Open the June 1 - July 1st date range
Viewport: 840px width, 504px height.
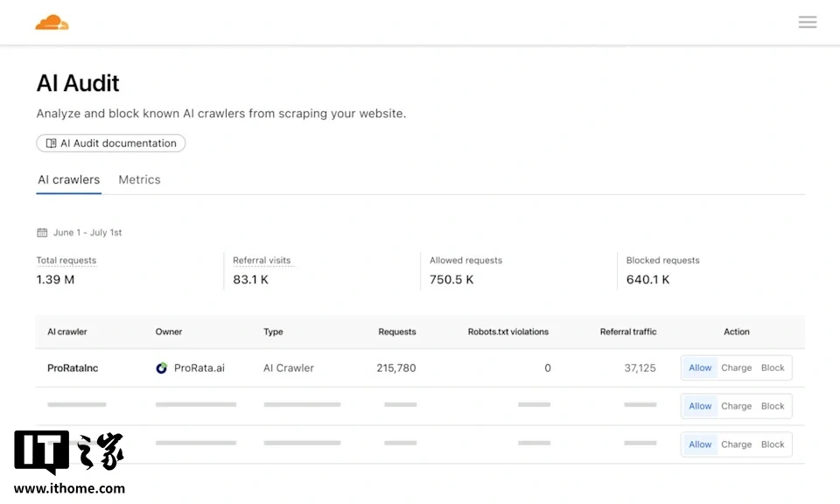[x=87, y=233]
